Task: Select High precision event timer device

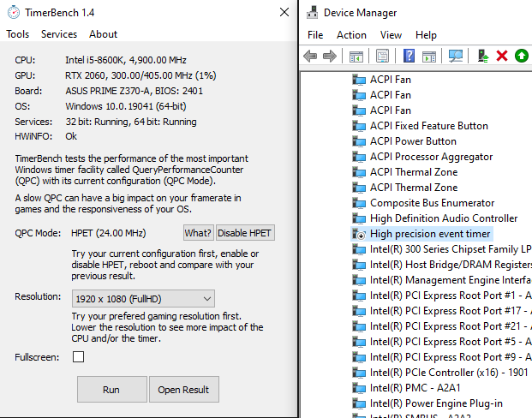Action: (430, 234)
